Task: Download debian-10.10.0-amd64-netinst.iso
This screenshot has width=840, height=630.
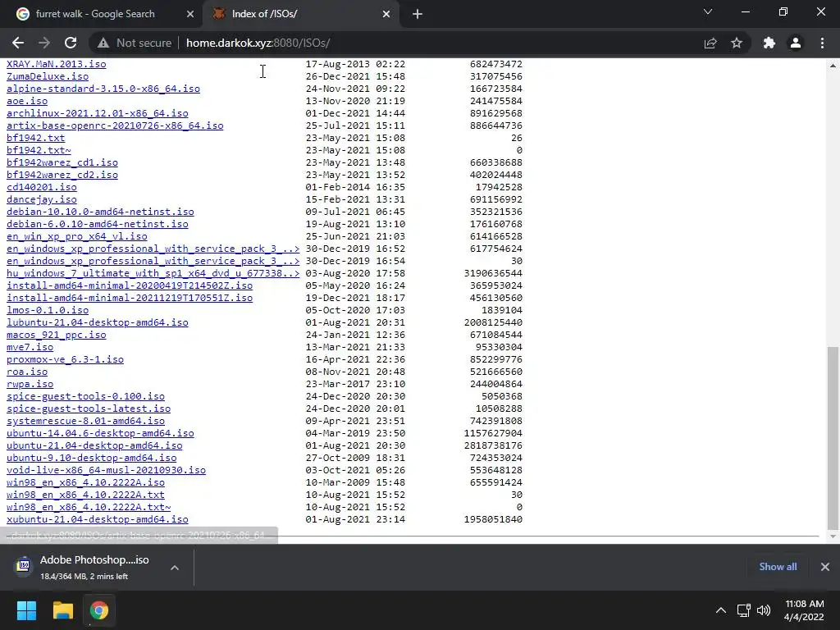Action: [x=100, y=212]
